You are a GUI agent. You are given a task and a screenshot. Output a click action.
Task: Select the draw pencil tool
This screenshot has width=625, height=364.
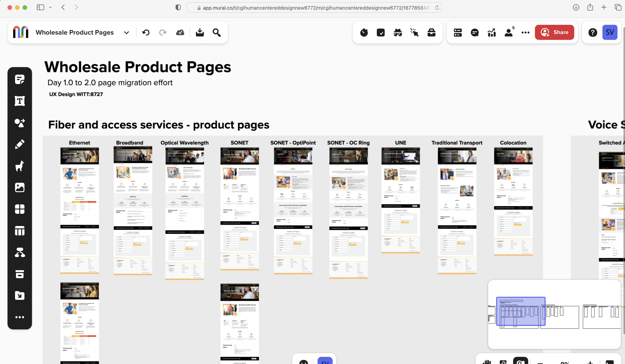[19, 144]
